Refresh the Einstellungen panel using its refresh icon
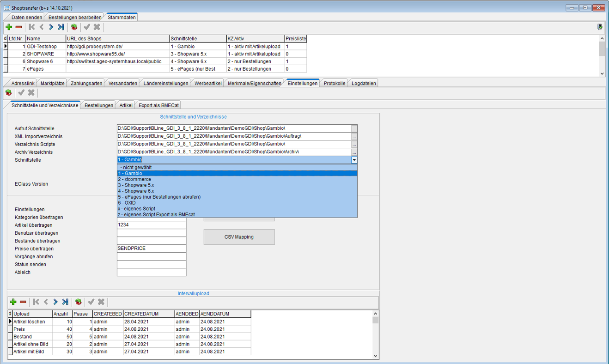The height and width of the screenshot is (364, 609). pyautogui.click(x=8, y=93)
